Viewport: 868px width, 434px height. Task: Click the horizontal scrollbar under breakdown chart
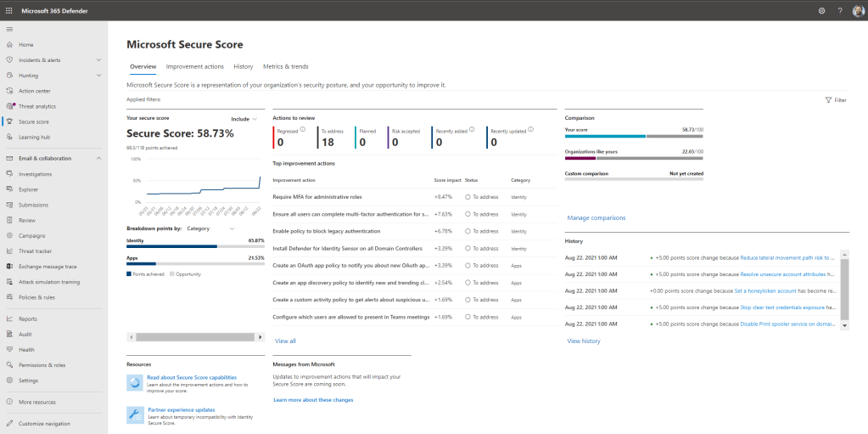[x=195, y=337]
